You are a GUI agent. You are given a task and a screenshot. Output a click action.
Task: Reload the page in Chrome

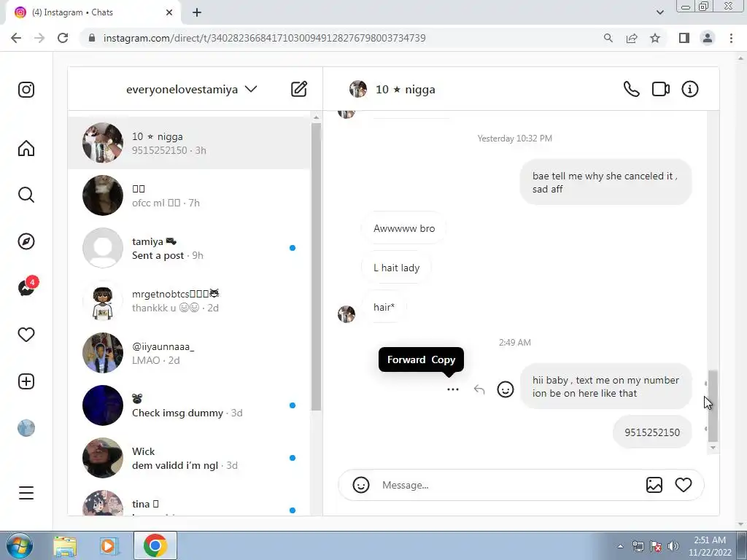pos(63,38)
